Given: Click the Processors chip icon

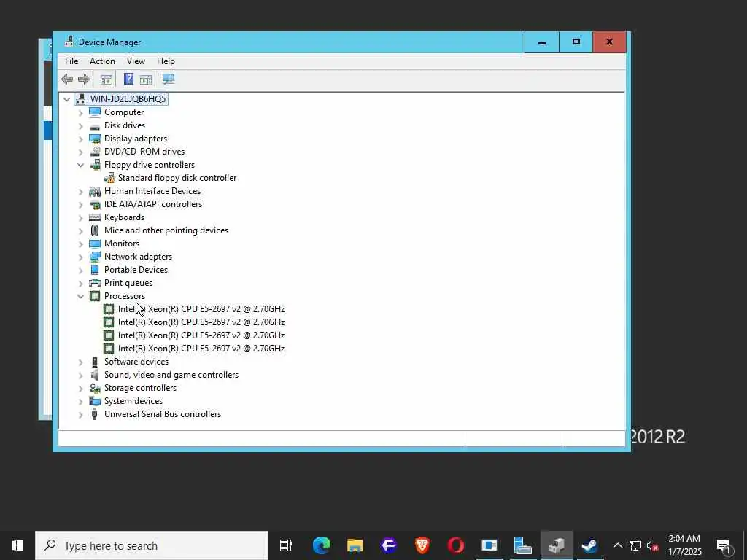Looking at the screenshot, I should [x=95, y=296].
